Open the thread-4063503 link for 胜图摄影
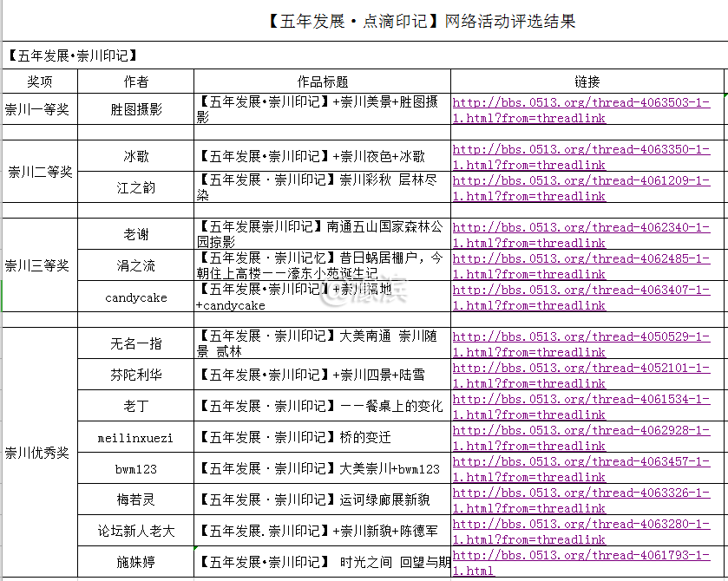This screenshot has height=581, width=728. 586,110
